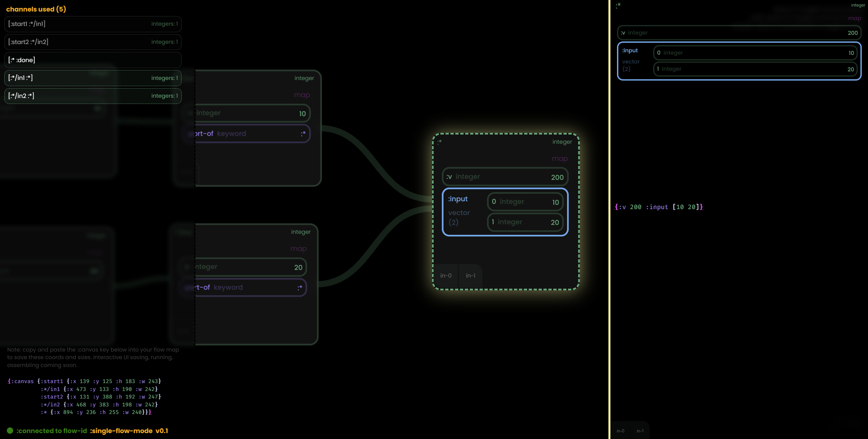
Task: Click index 1 integer 20 in side panel
Action: [x=755, y=69]
